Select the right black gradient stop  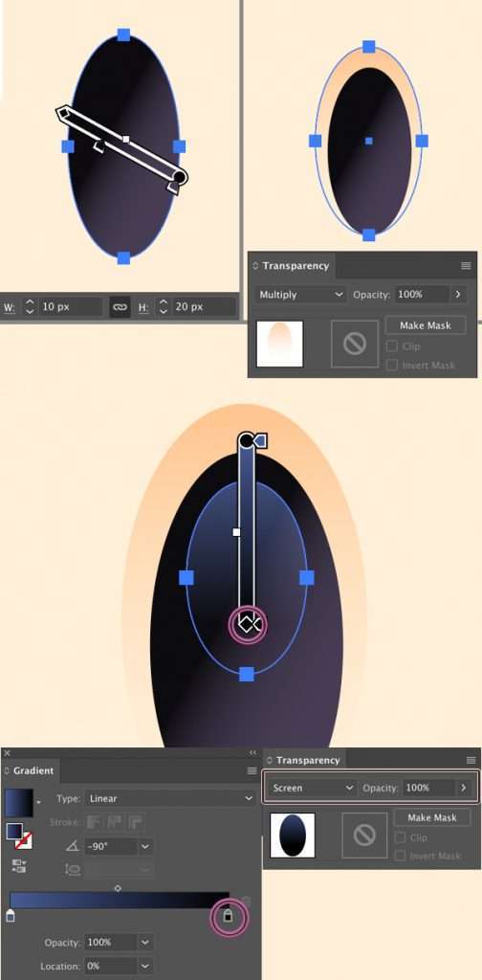tap(229, 916)
